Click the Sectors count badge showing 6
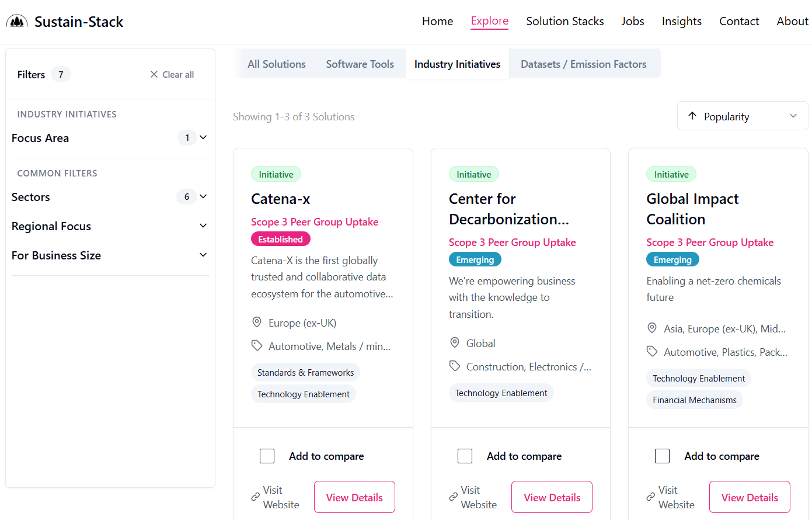 click(187, 196)
